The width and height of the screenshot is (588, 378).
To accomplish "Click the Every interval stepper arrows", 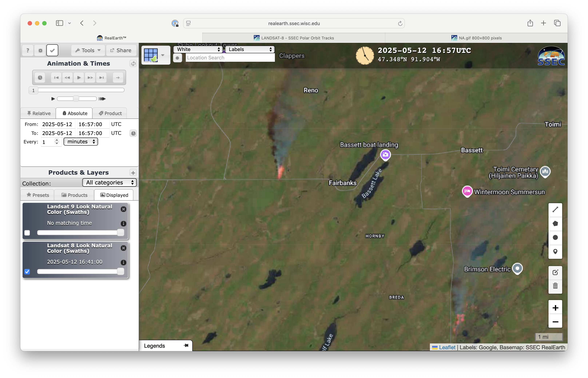I will coord(57,142).
